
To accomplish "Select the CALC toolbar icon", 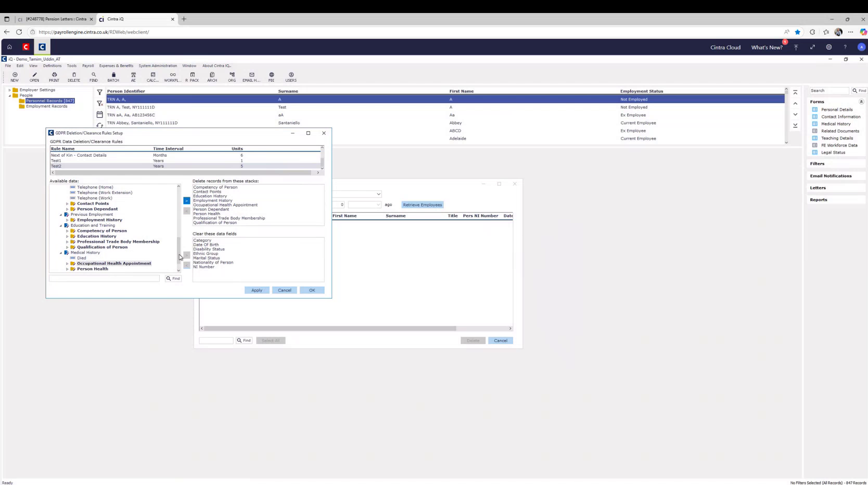I will [x=152, y=77].
